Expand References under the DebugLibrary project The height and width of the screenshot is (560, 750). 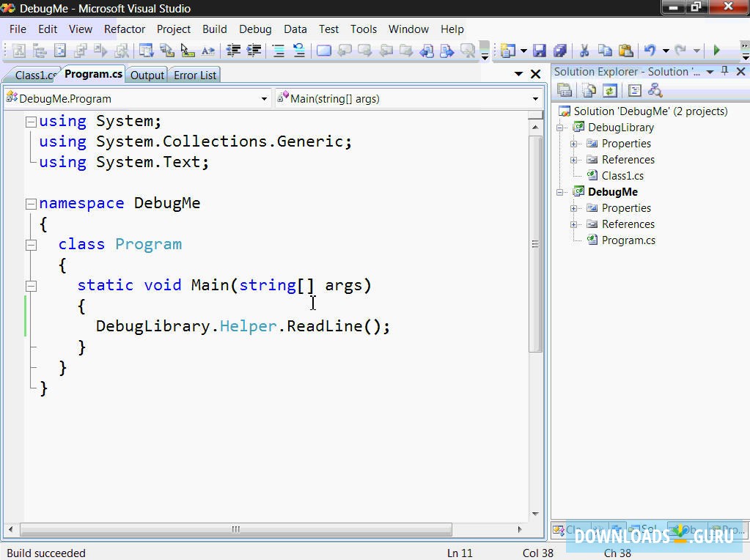574,160
